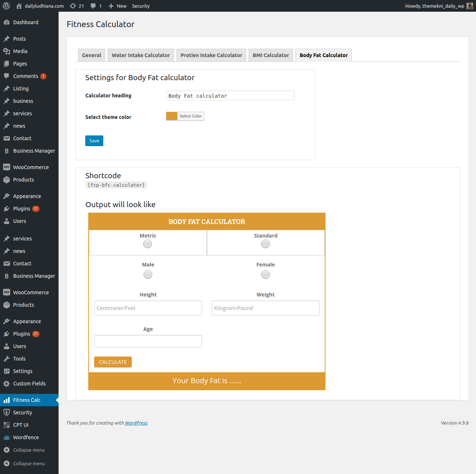Open the Wordfence icon in sidebar
476x474 pixels.
7,437
